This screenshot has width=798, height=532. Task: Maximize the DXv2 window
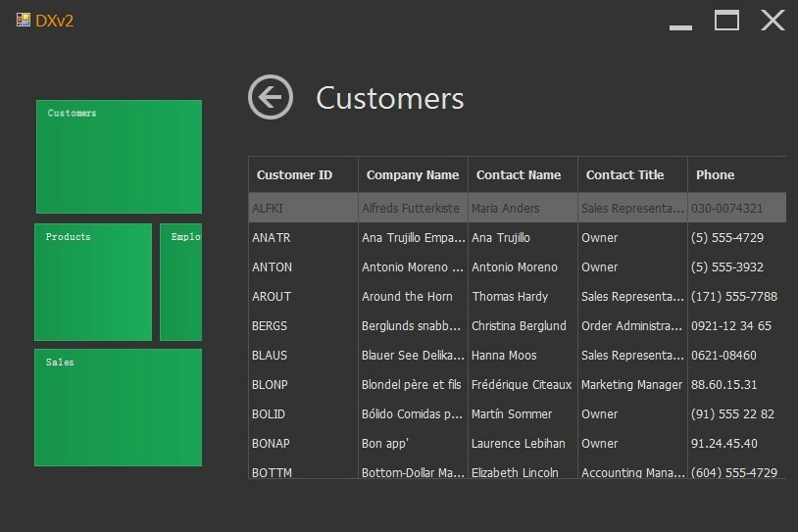(x=726, y=21)
